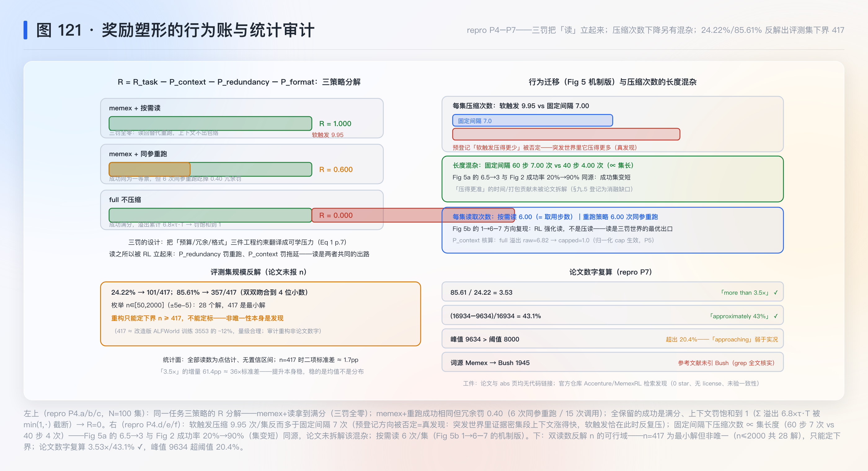Viewport: 868px width, 471px height.
Task: Click the blue heading 每集读取次数：按需读 6.00
Action: (555, 217)
